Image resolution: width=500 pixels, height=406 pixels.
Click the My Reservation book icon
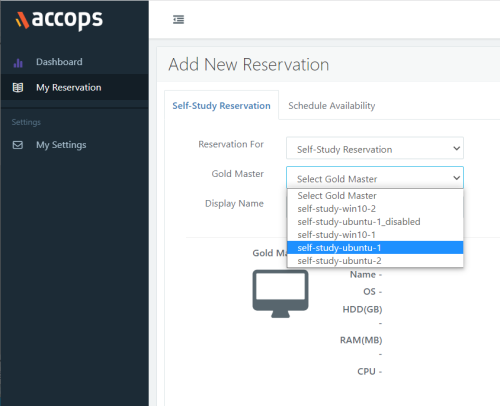click(18, 88)
